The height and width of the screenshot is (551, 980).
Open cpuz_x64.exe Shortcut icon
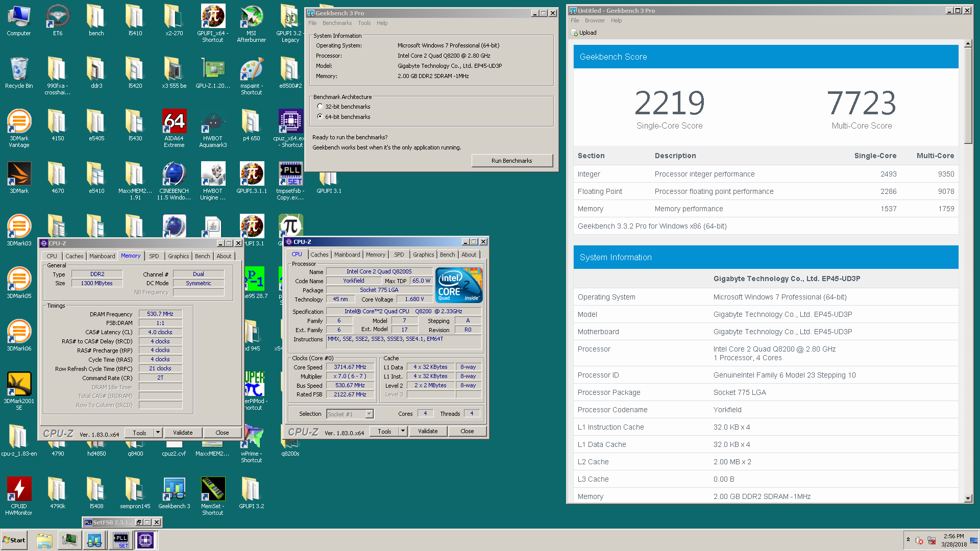point(290,129)
